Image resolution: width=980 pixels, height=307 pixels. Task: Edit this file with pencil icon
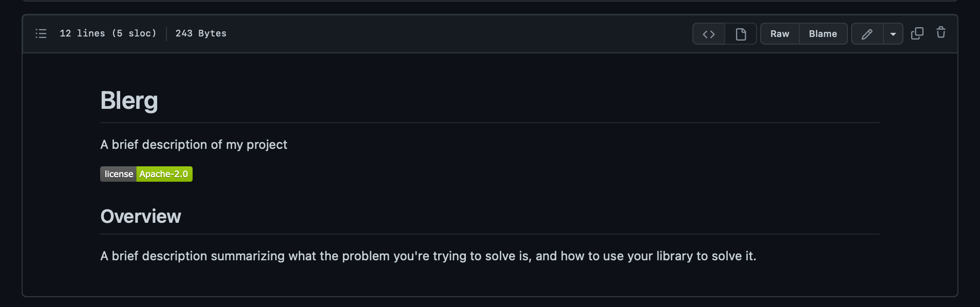[867, 34]
